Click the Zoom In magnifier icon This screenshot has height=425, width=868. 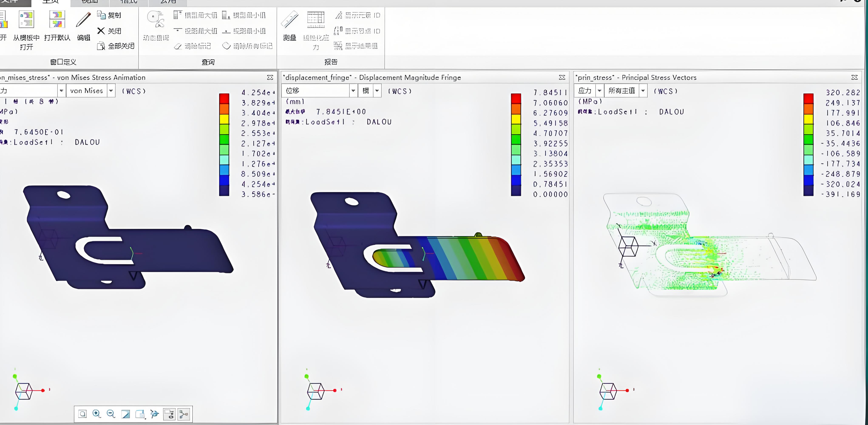[97, 414]
